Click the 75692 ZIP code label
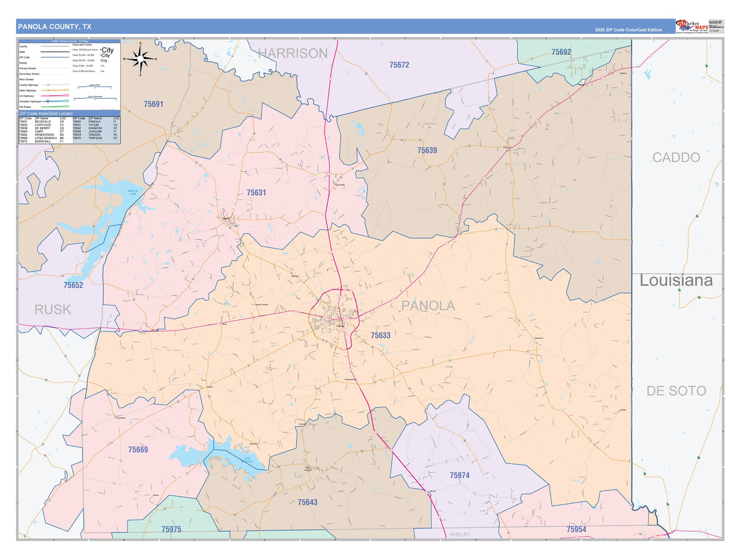The width and height of the screenshot is (740, 560). pyautogui.click(x=561, y=52)
